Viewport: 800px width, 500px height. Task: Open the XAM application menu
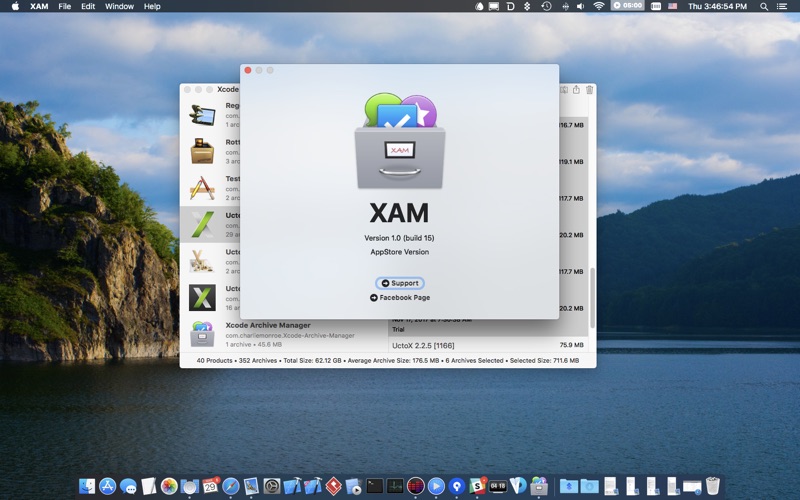click(x=39, y=6)
